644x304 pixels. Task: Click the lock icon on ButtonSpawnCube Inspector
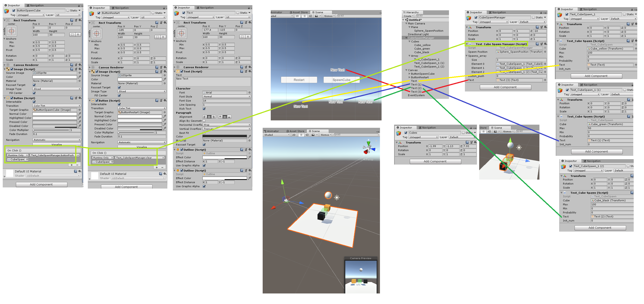click(x=79, y=6)
